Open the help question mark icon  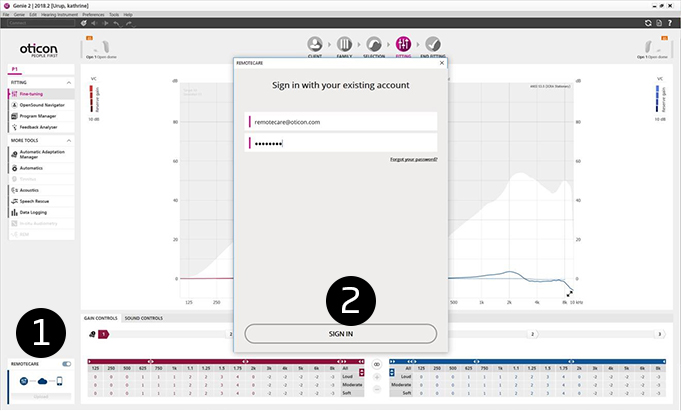(670, 23)
